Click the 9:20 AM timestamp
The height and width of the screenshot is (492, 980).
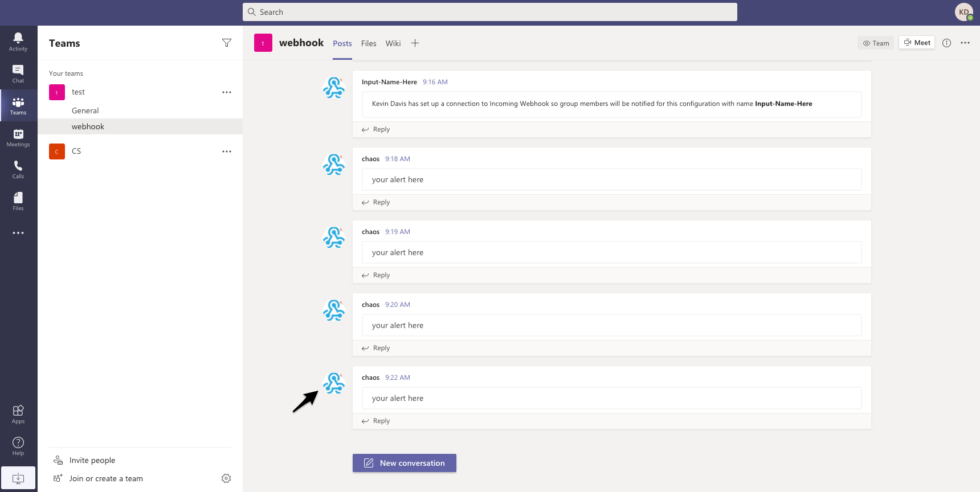pos(398,305)
